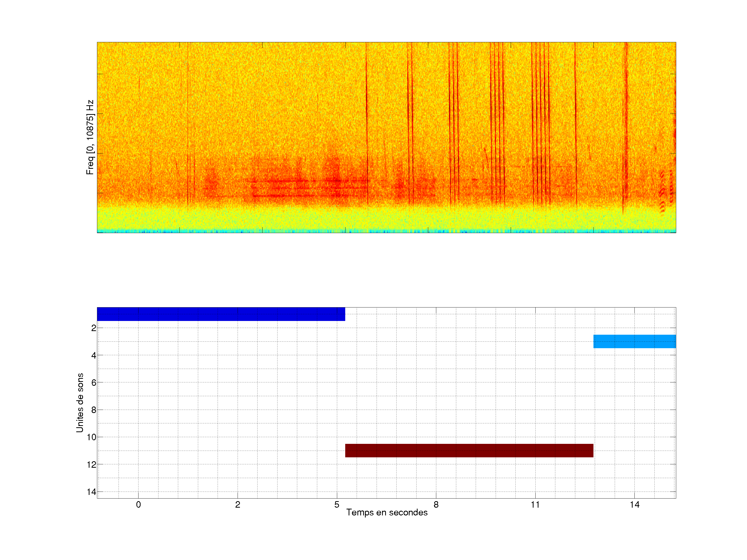
Task: Click x-axis tick label 0
Action: pyautogui.click(x=139, y=505)
